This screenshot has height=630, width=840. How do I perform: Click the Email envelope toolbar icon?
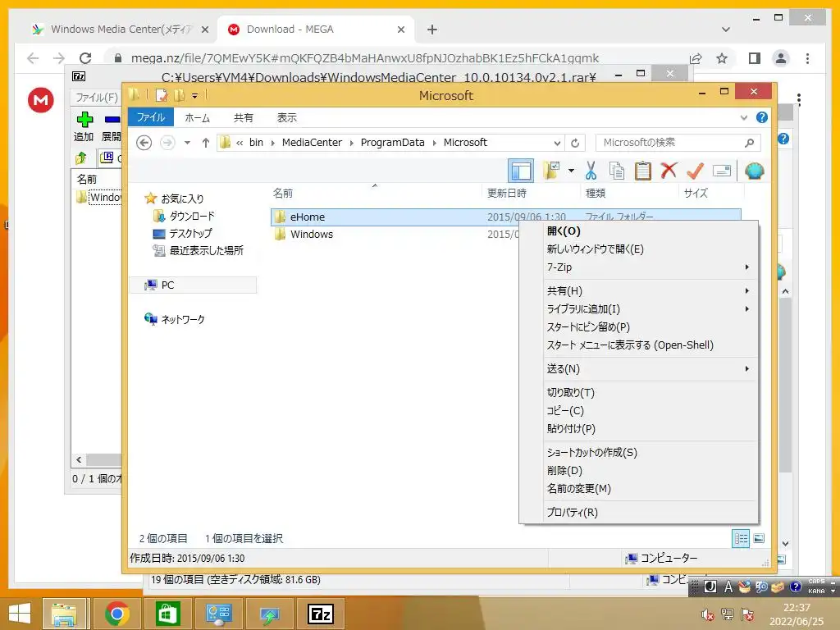[x=722, y=171]
